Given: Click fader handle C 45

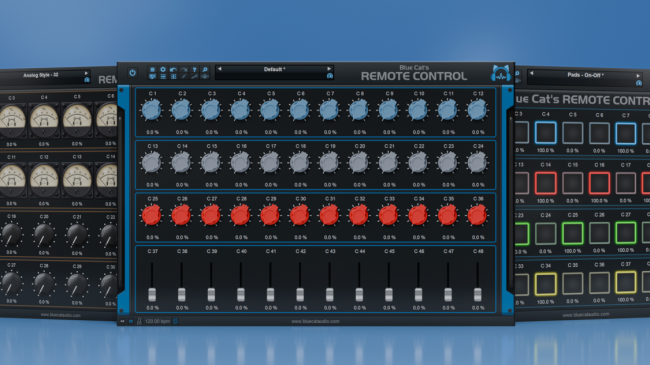Looking at the screenshot, I should tap(389, 294).
